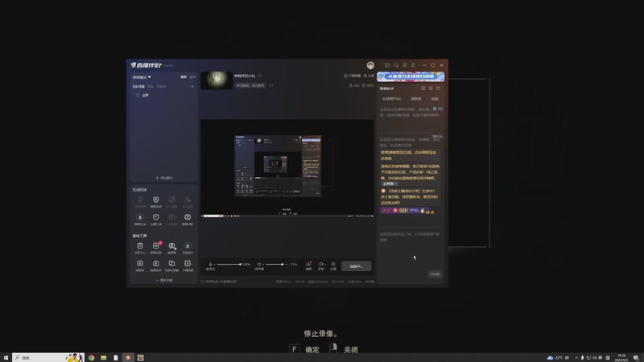Open 设置 settings in the bottom toolbar
This screenshot has height=362, width=644.
pos(333,265)
